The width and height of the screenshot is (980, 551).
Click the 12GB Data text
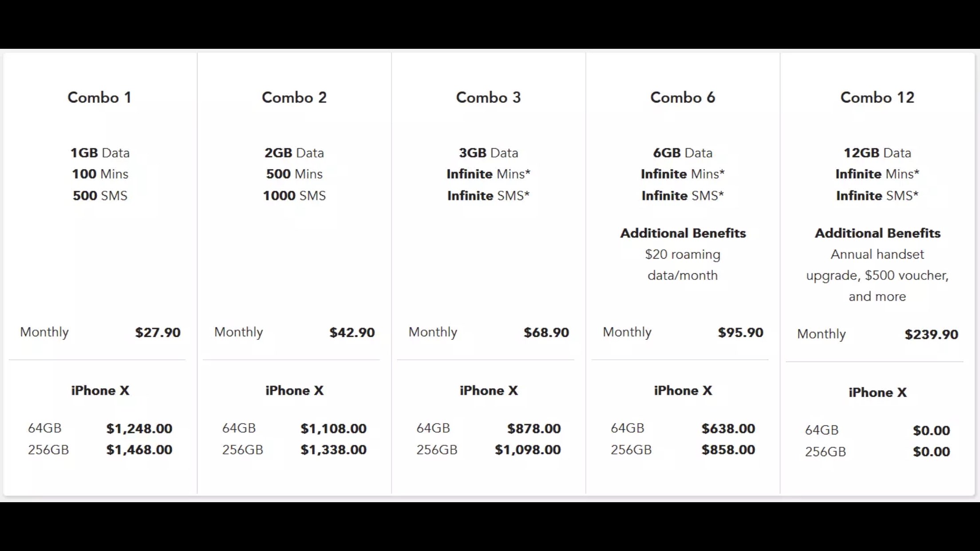point(877,153)
